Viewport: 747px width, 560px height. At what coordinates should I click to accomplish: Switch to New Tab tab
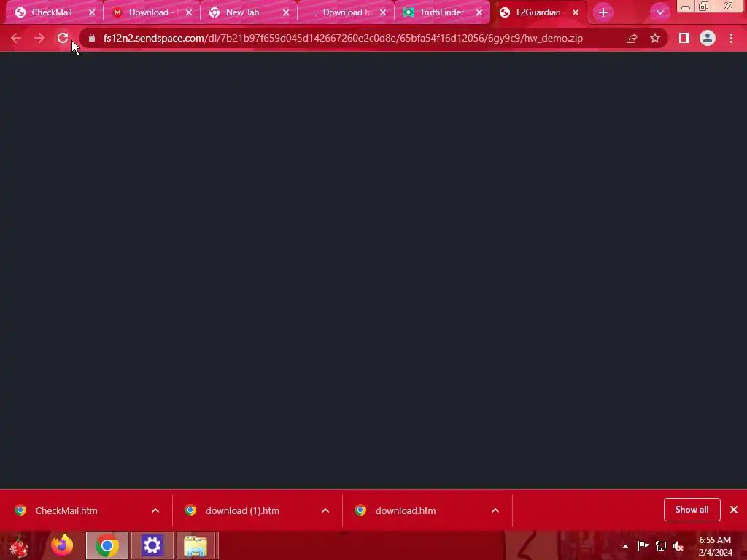(x=242, y=12)
